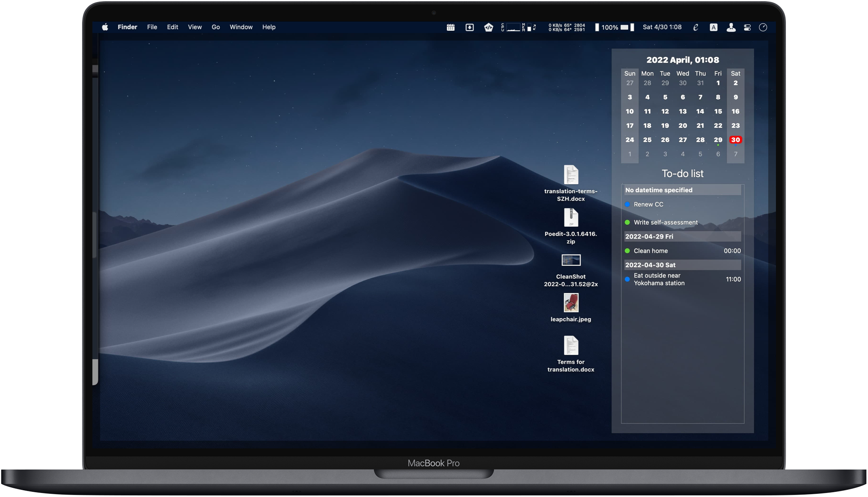Toggle the Write self-assessment to-do dot
Image resolution: width=868 pixels, height=497 pixels.
click(x=627, y=222)
